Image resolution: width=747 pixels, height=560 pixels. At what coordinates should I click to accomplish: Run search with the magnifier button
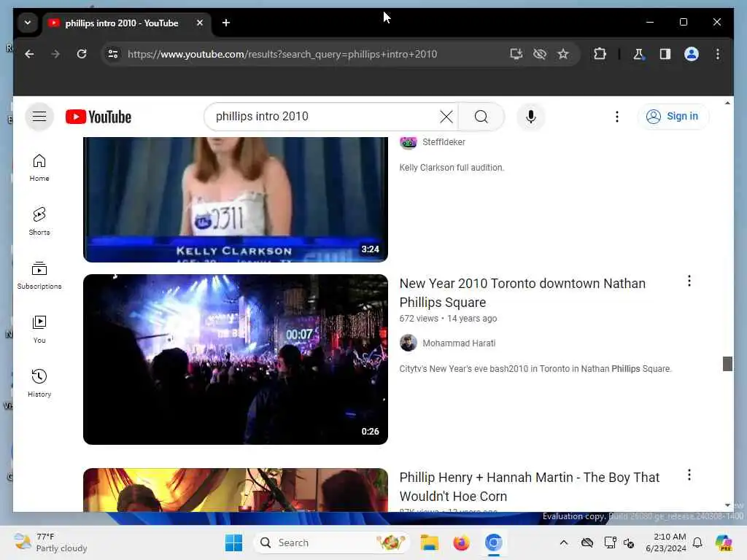(x=481, y=117)
